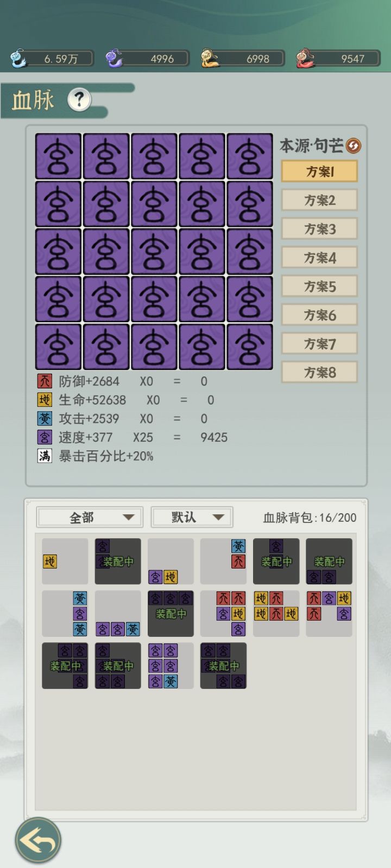Viewport: 391px width, 868px height.
Task: Click the 血脉背包:16/200 counter
Action: 310,518
